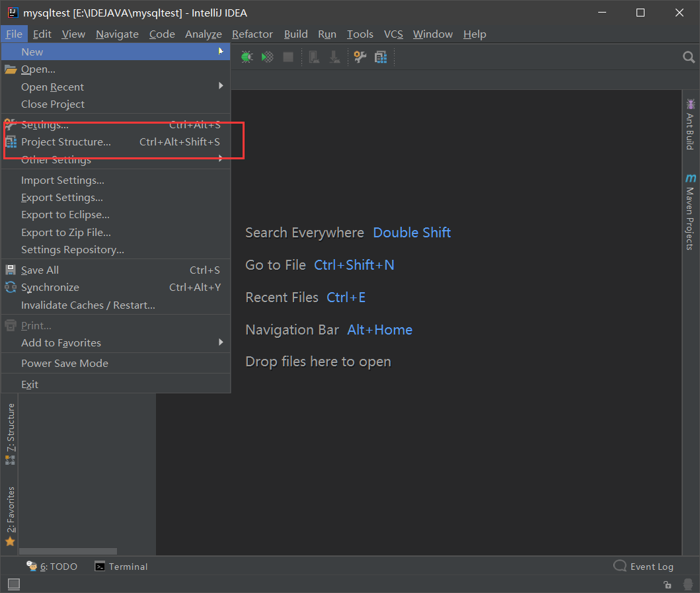Click the tool windows toggle in status bar
Screen dimensions: 700x593
14,584
